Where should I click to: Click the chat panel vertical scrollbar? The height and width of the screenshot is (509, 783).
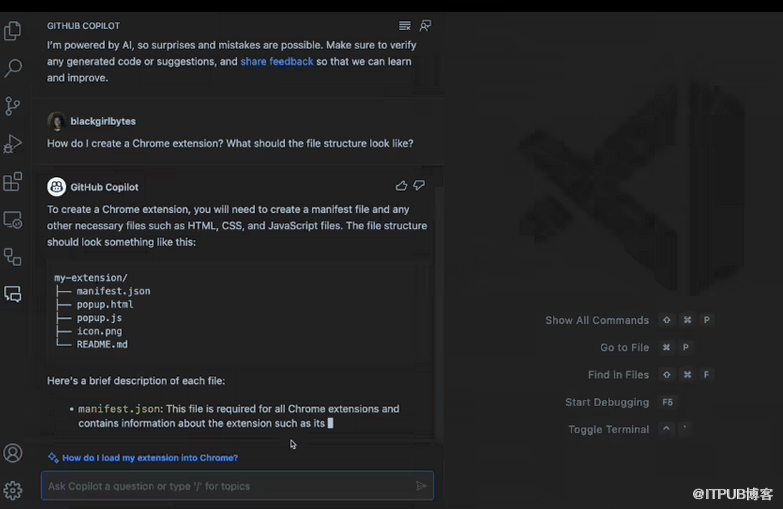point(437,300)
